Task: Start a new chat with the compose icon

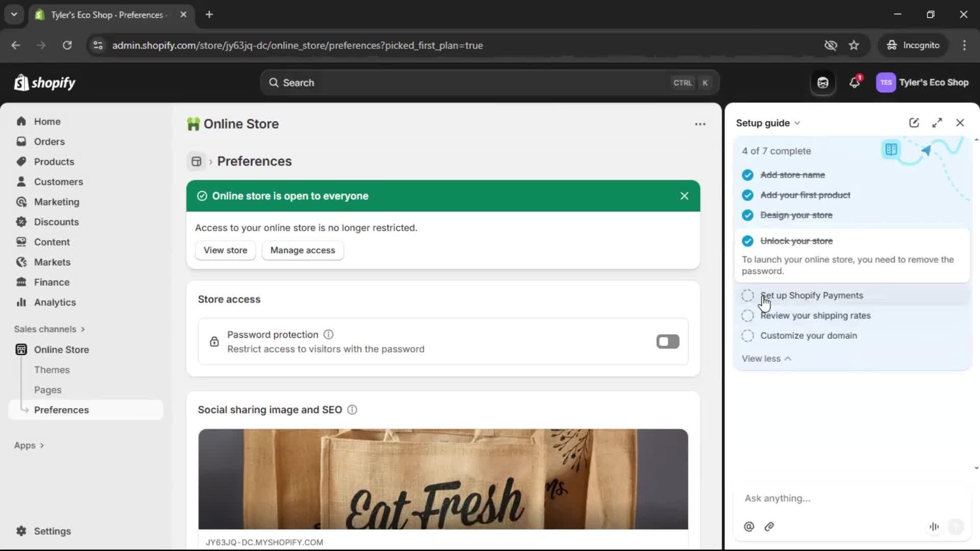Action: click(914, 122)
